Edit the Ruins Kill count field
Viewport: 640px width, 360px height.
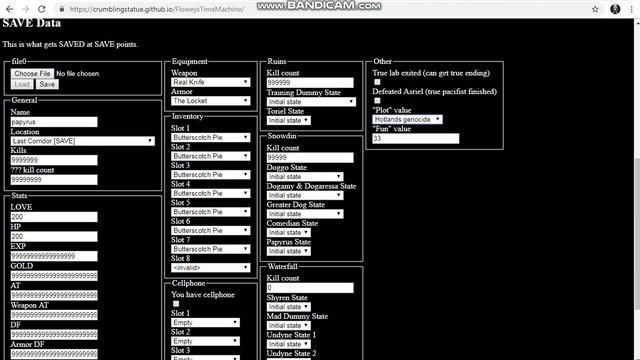pos(310,82)
